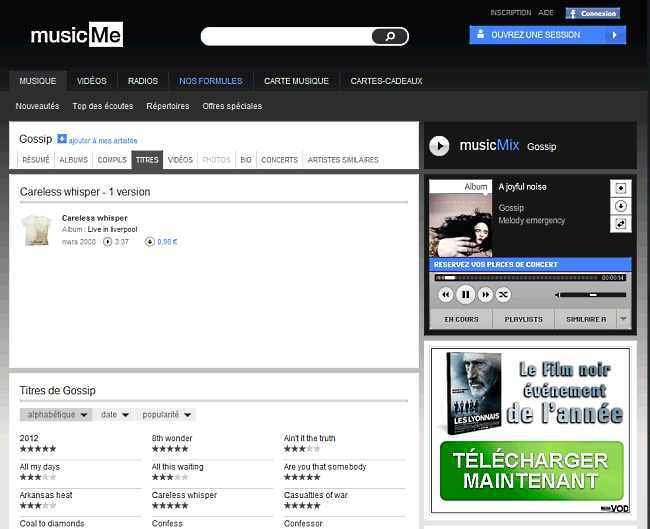This screenshot has width=650, height=529.
Task: Click the Aide link
Action: coord(546,13)
